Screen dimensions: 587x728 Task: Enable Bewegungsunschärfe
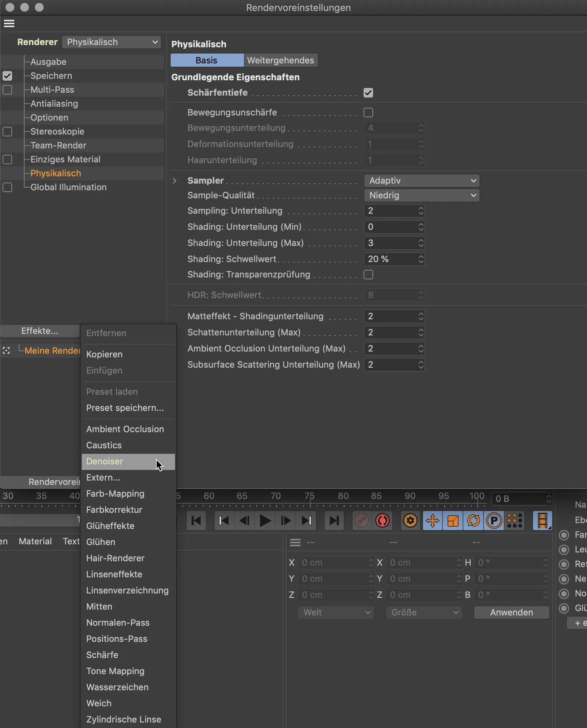tap(369, 113)
